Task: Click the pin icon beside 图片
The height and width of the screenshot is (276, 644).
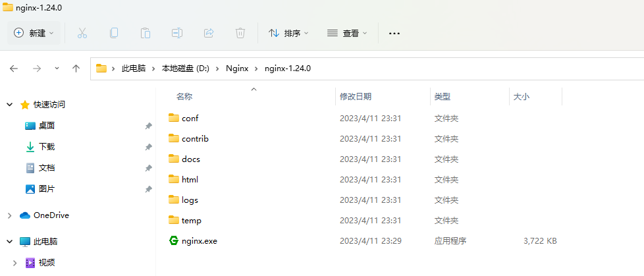Action: click(x=149, y=189)
